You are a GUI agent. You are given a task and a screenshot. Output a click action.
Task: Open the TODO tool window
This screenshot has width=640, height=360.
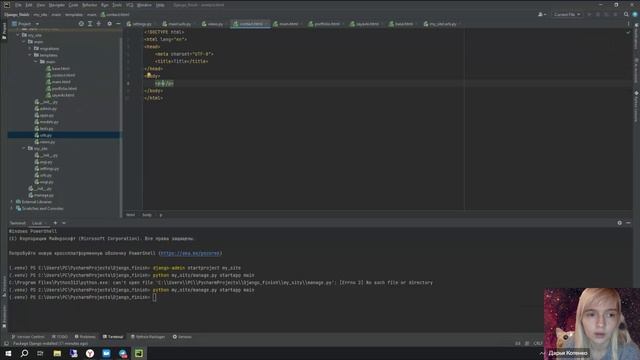tap(60, 337)
